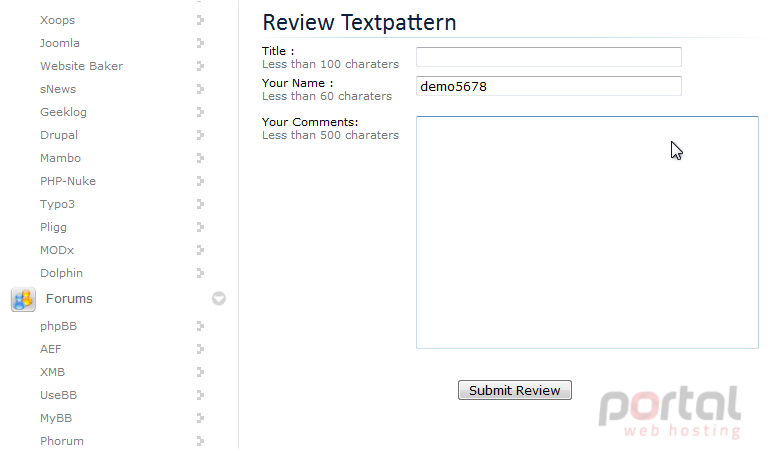This screenshot has width=776, height=450.
Task: Select AEF under Forums
Action: pos(50,349)
